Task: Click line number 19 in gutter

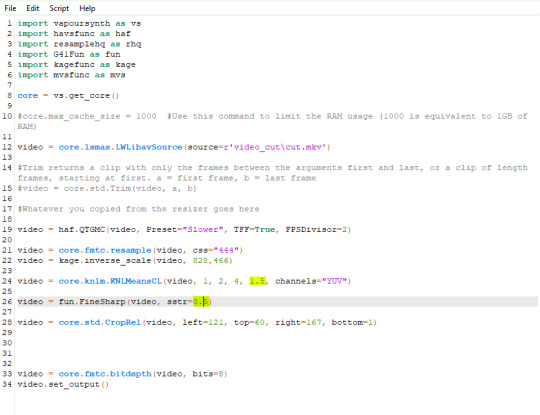Action: point(7,229)
